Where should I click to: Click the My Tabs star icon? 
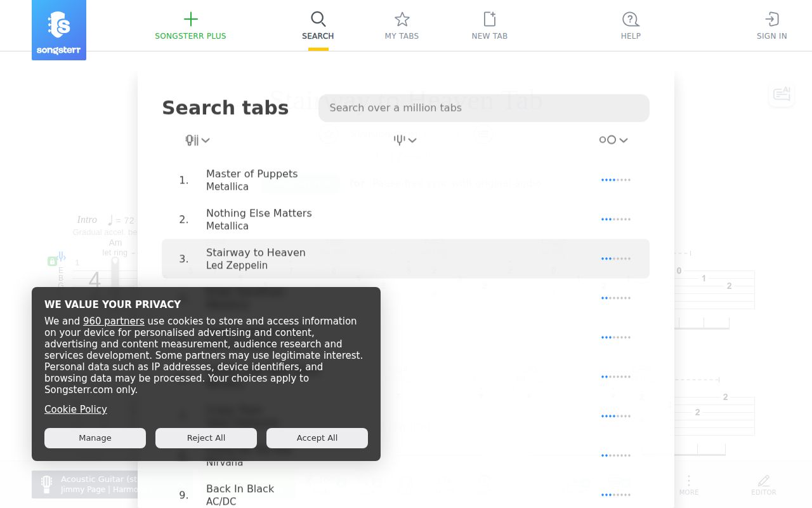[402, 19]
